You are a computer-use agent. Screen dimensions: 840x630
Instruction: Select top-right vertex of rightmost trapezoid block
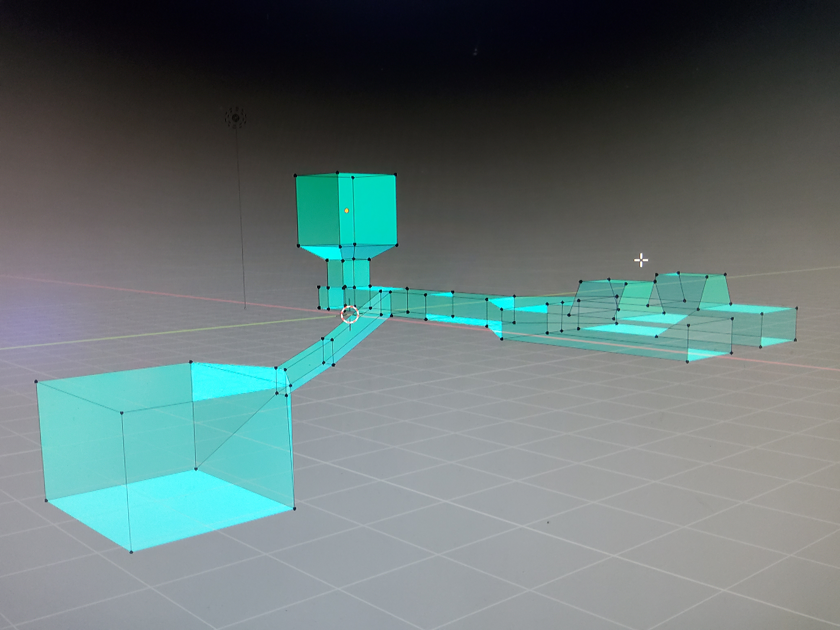click(725, 274)
